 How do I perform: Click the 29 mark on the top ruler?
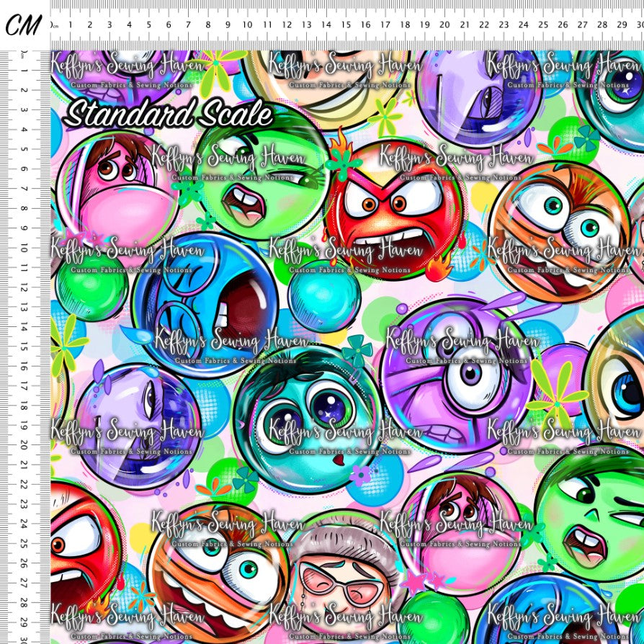[x=622, y=25]
